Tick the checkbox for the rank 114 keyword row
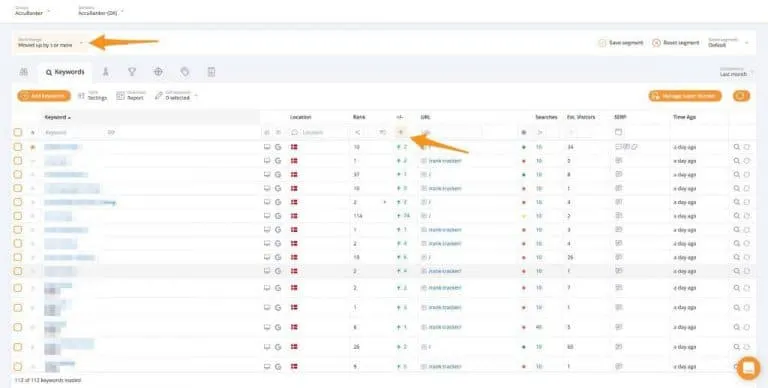768x388 pixels. [18, 216]
